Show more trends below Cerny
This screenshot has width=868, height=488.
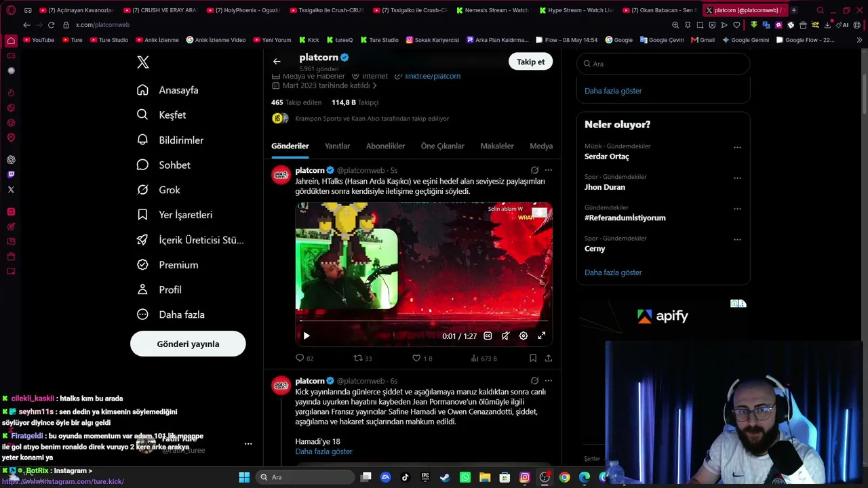pyautogui.click(x=613, y=272)
